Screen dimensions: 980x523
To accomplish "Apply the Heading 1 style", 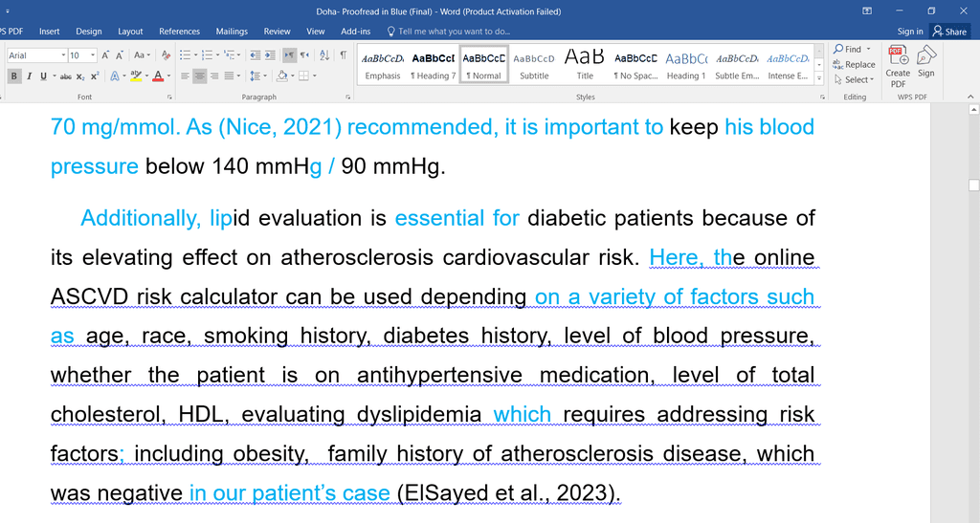I will pyautogui.click(x=685, y=66).
